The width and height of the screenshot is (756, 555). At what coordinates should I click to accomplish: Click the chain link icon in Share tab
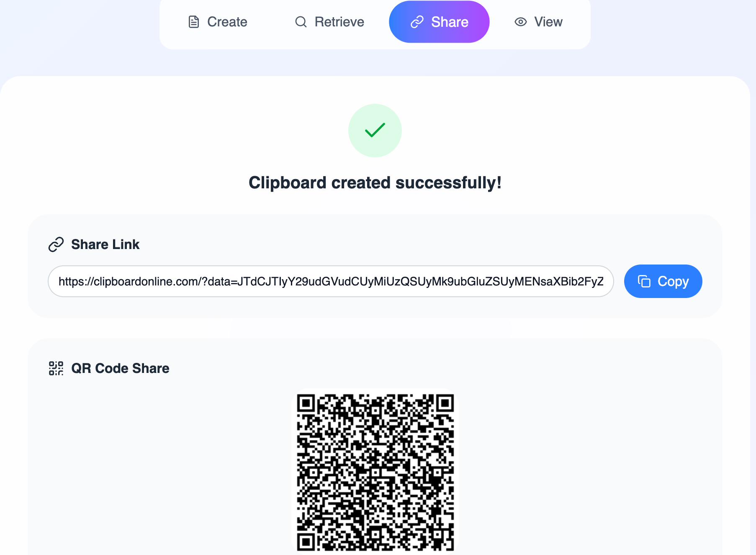(417, 22)
